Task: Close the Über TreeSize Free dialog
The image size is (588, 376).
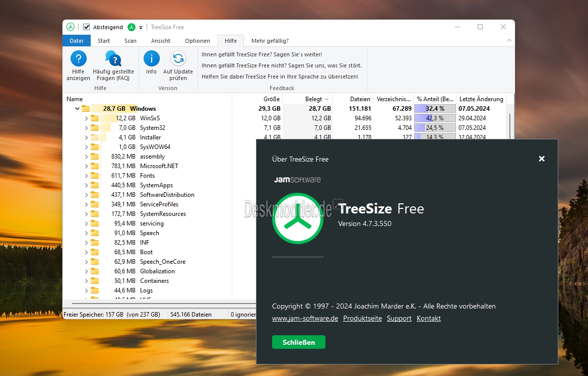Action: pyautogui.click(x=542, y=159)
